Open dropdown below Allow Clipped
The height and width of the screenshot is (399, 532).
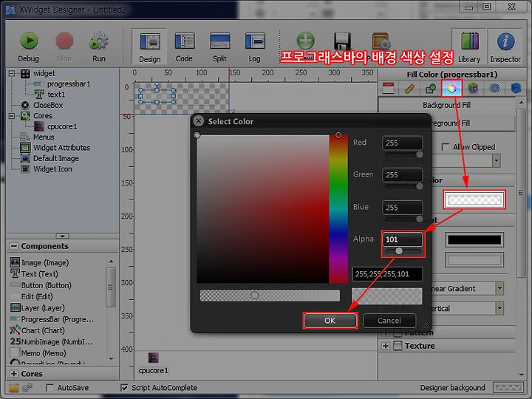pyautogui.click(x=497, y=160)
